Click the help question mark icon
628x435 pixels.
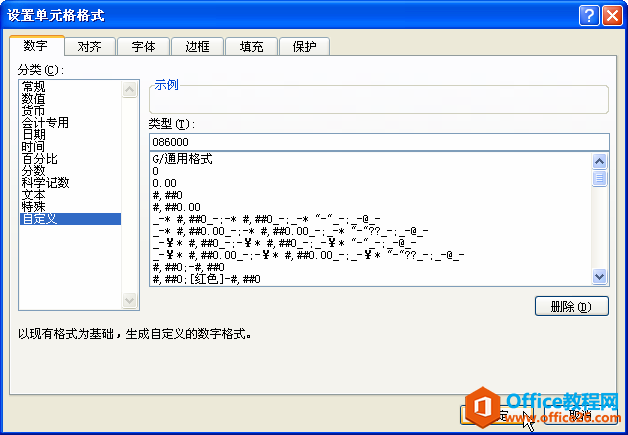pyautogui.click(x=589, y=16)
